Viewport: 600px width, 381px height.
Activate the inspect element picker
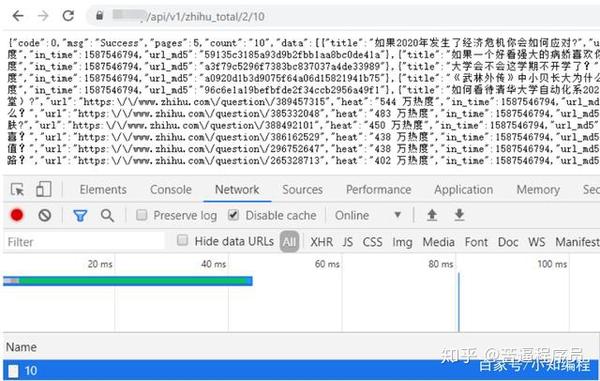coord(17,189)
